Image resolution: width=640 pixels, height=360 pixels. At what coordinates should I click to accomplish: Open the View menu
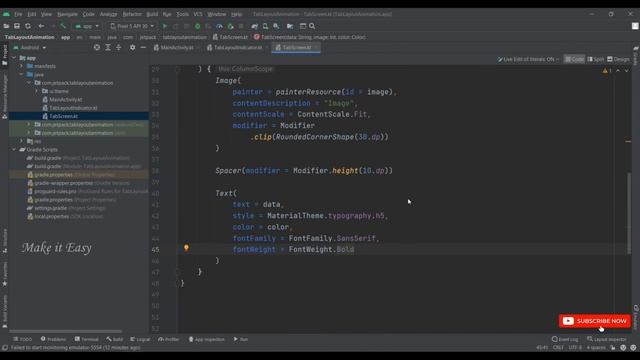[x=46, y=14]
